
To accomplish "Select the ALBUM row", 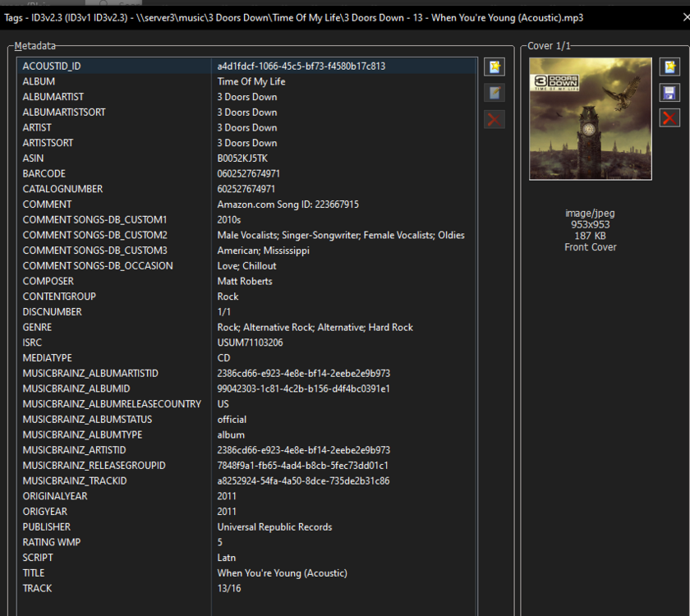I will tap(247, 81).
